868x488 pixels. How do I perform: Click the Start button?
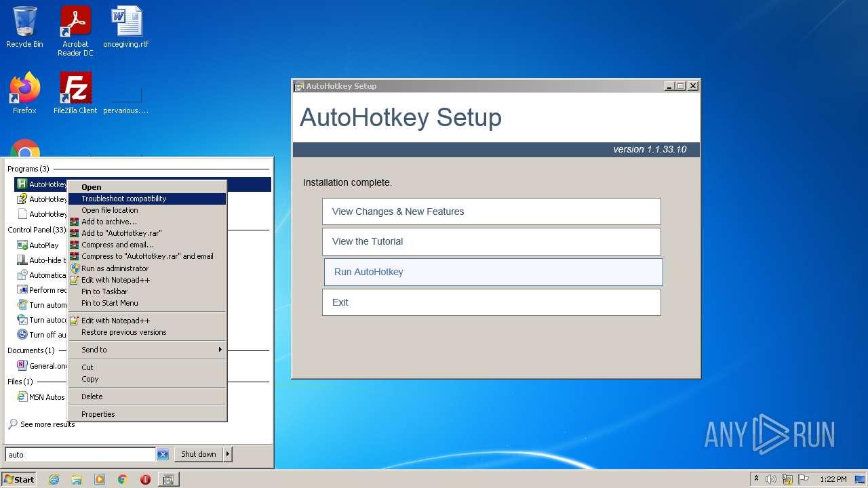pyautogui.click(x=18, y=479)
